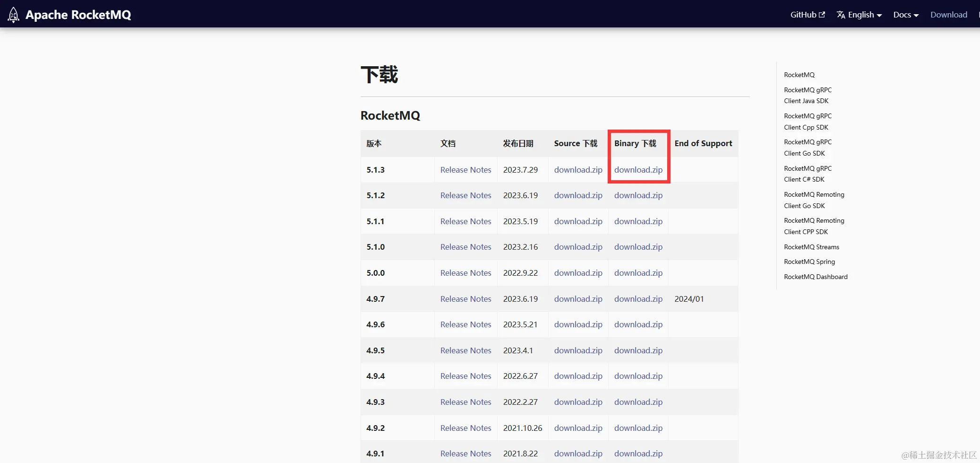Download binary zip for version 4.9.6
The width and height of the screenshot is (980, 463).
(638, 324)
